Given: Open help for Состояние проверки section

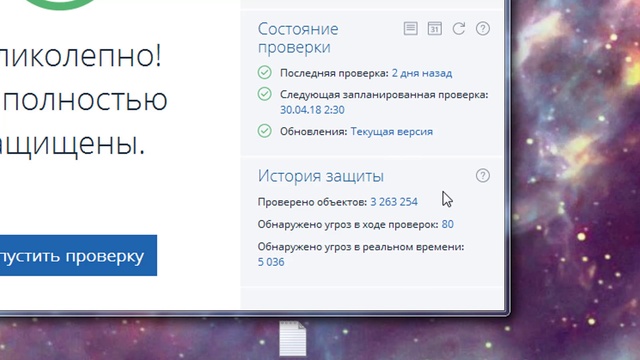Looking at the screenshot, I should click(x=482, y=29).
